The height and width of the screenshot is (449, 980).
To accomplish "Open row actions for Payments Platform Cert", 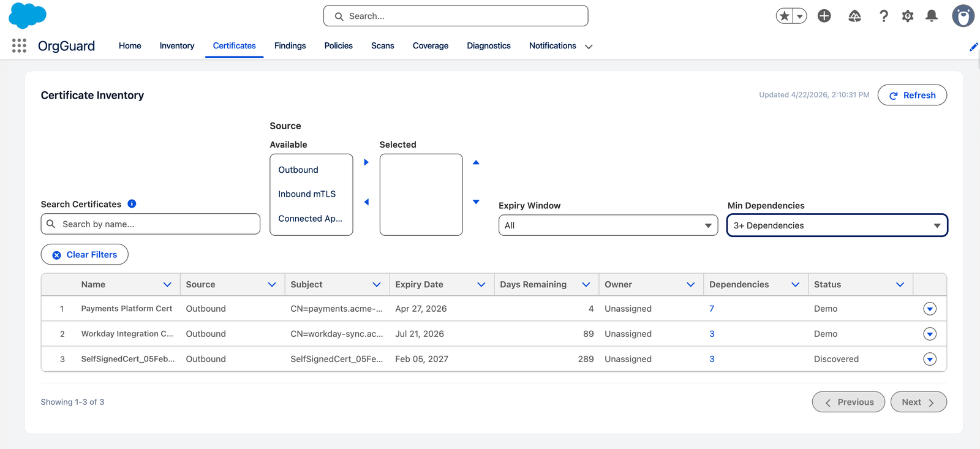I will tap(930, 309).
